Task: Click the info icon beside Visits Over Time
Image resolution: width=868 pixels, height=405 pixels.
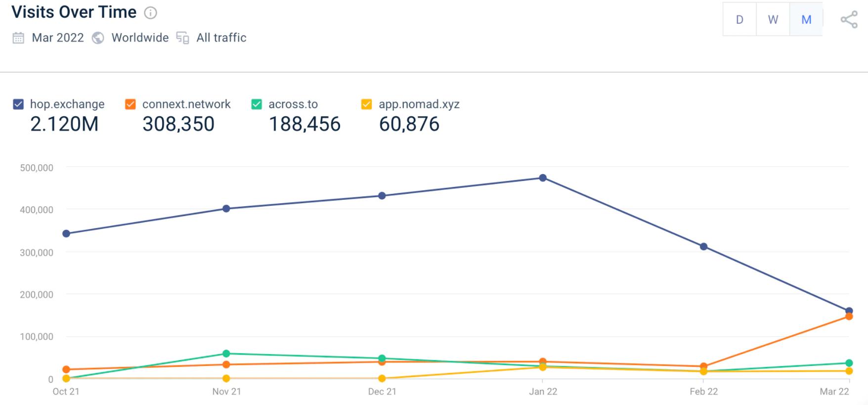Action: (150, 13)
